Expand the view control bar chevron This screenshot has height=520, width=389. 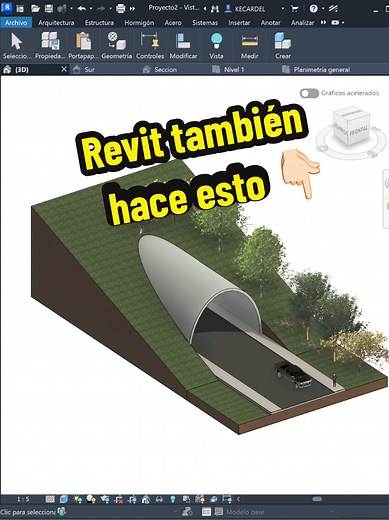click(238, 499)
